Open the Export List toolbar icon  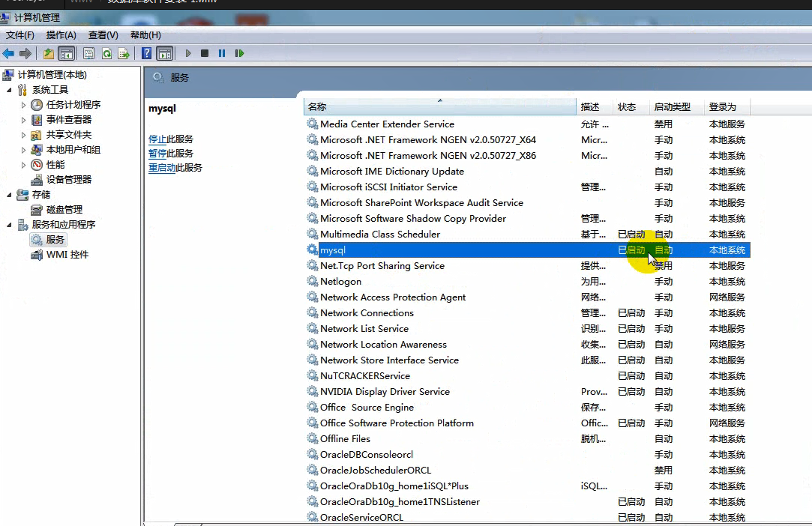click(124, 52)
